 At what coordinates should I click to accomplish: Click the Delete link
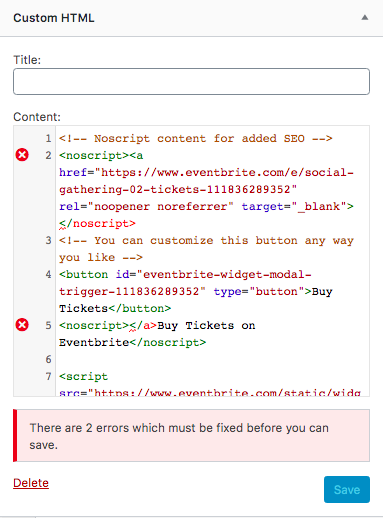tap(31, 483)
